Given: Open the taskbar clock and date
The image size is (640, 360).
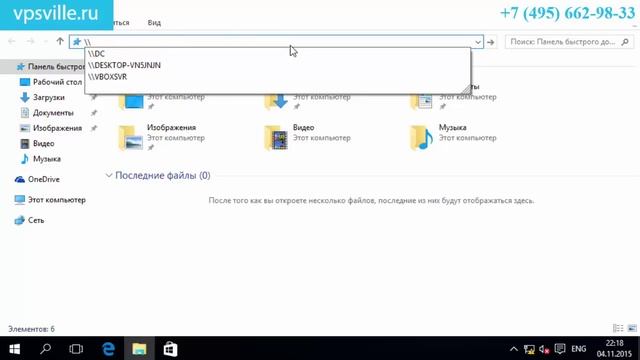Looking at the screenshot, I should point(614,349).
